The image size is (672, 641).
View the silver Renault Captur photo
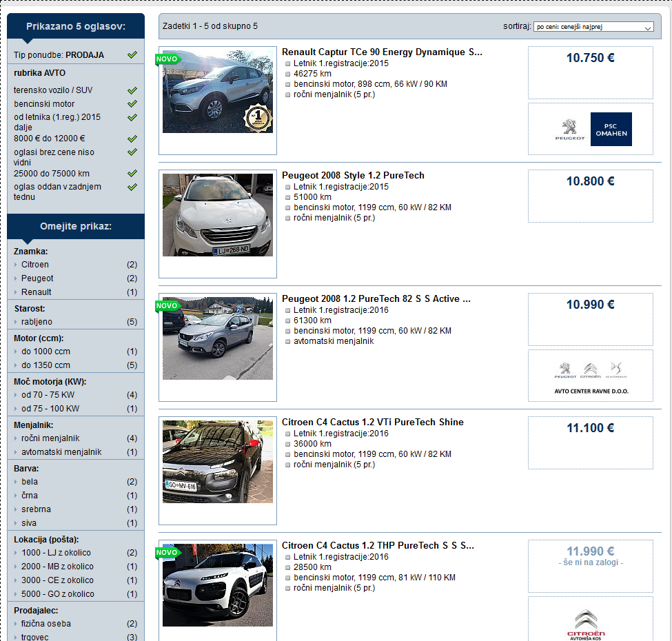coord(218,91)
